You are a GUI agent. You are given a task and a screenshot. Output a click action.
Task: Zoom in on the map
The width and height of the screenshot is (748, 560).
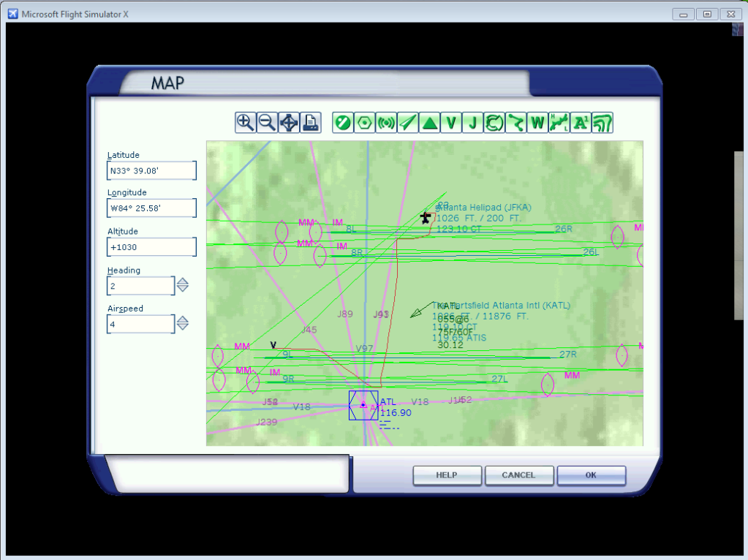click(245, 123)
